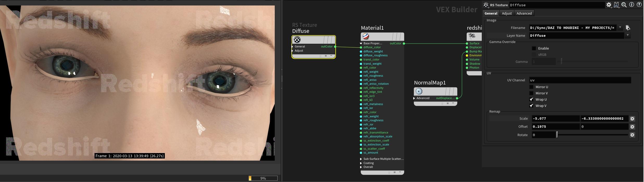The width and height of the screenshot is (644, 182).
Task: Click the Houdini H help icon in header
Action: [616, 5]
